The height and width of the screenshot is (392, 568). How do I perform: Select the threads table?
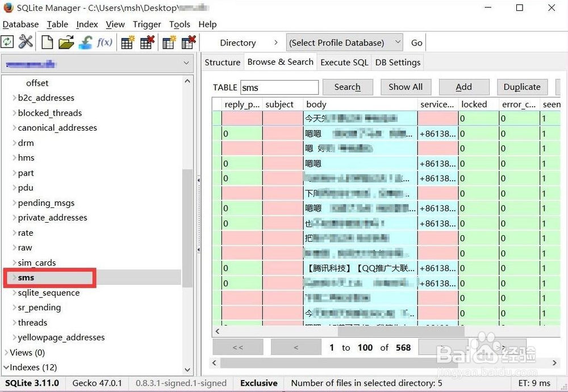[32, 323]
